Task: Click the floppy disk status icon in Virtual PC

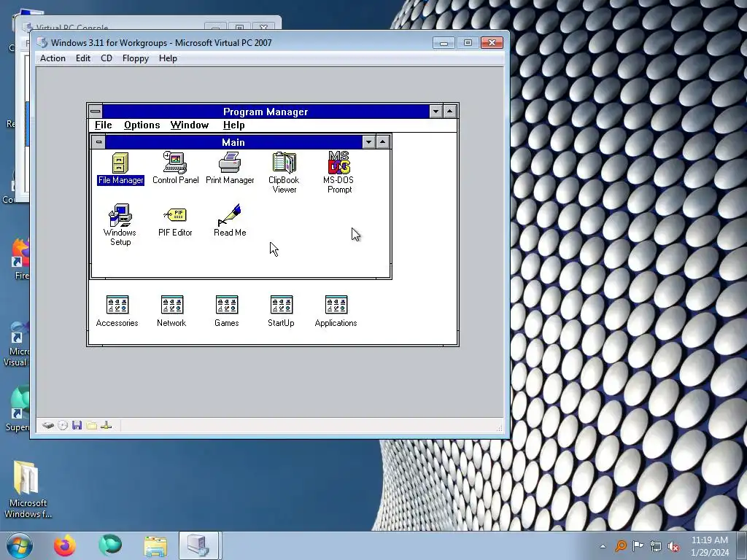Action: coord(77,425)
